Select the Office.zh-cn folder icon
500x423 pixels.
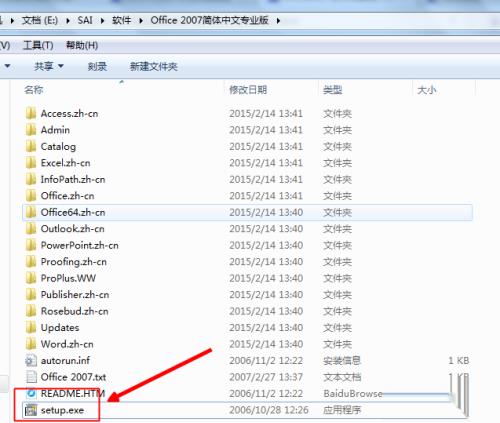point(31,196)
